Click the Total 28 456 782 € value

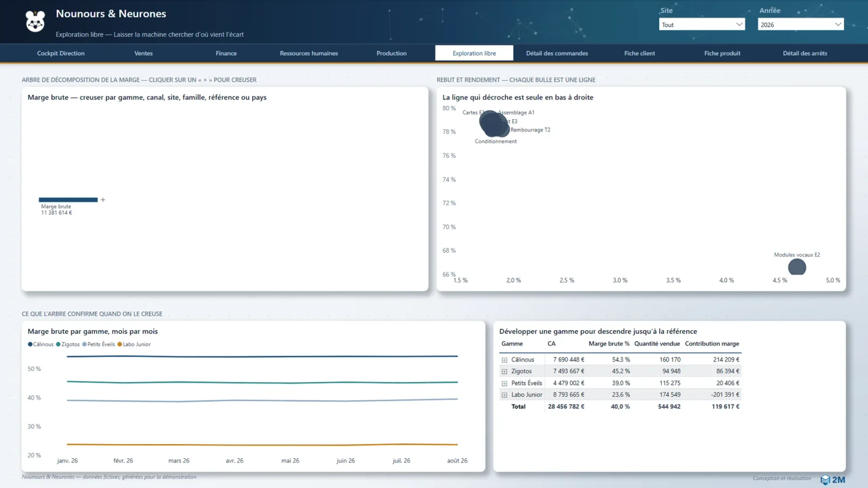(566, 407)
